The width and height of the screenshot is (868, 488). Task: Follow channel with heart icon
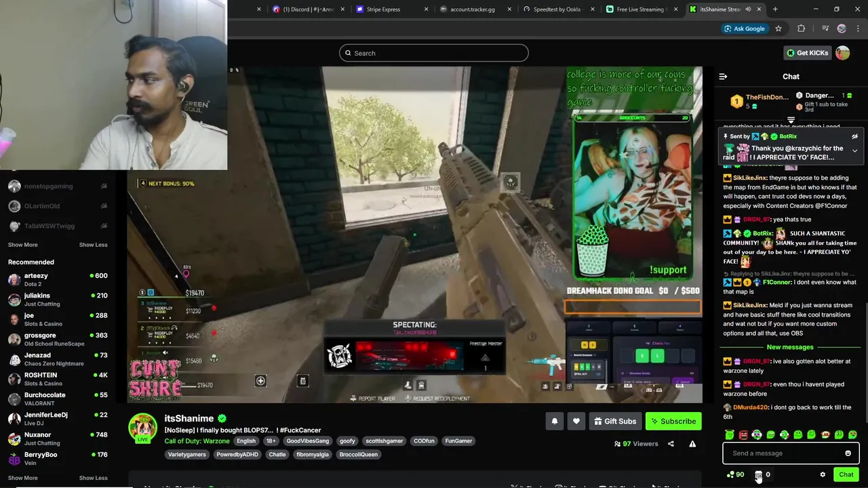576,421
